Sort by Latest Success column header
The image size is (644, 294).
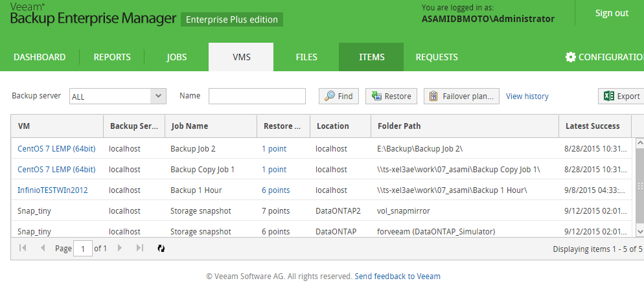[595, 126]
